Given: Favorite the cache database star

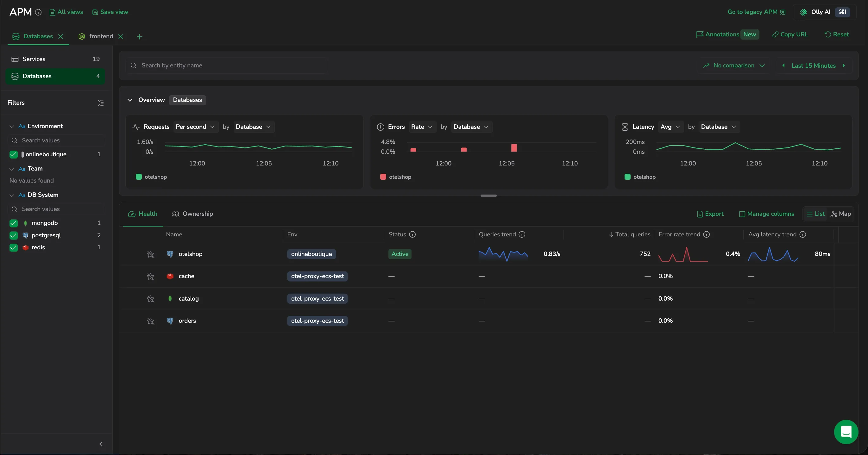Looking at the screenshot, I should point(151,277).
